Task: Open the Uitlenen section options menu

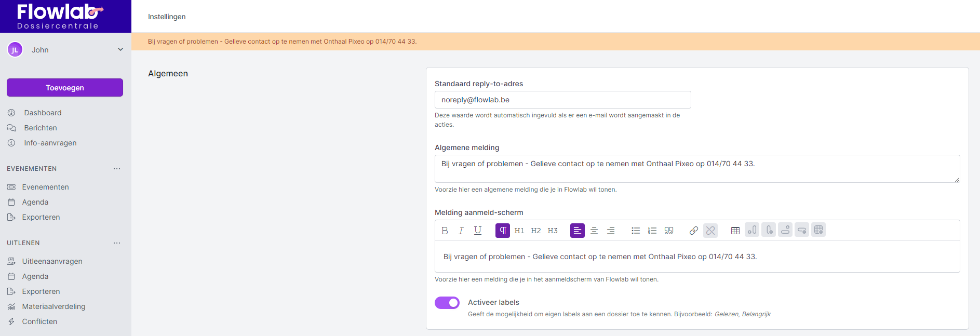Action: point(117,243)
